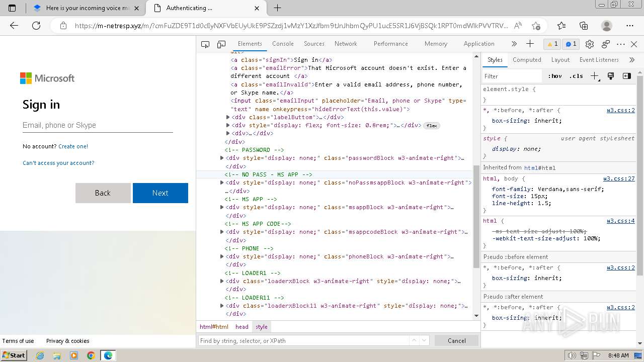Open the DevTools settings gear
The width and height of the screenshot is (644, 362).
click(x=590, y=44)
